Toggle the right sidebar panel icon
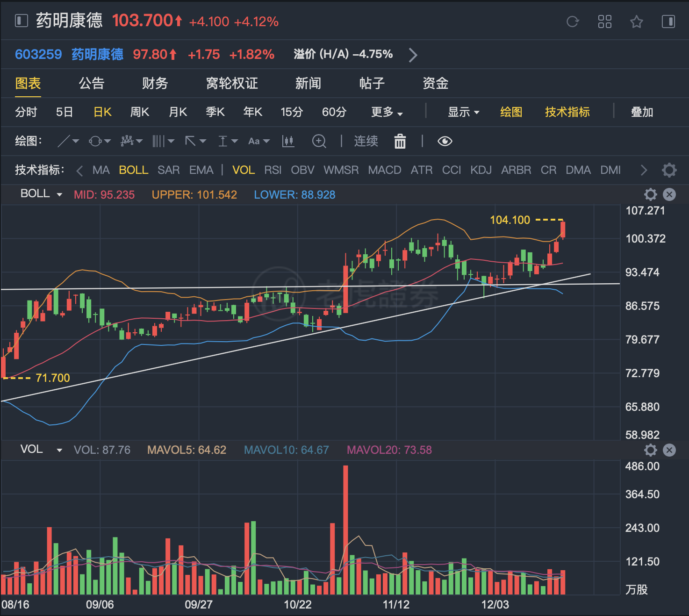 tap(668, 21)
